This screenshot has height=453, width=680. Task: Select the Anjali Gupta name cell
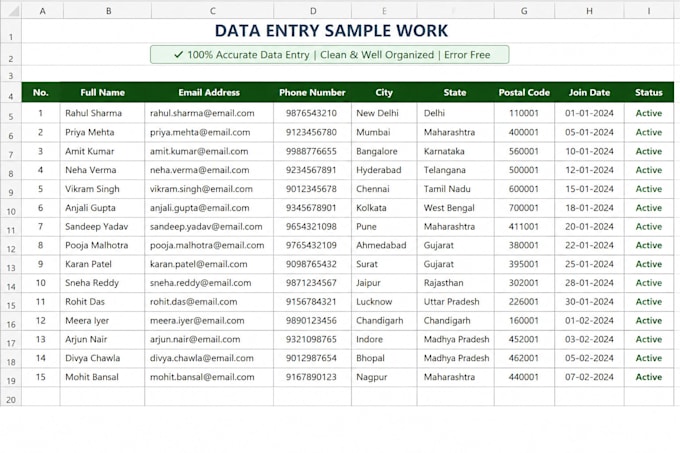pyautogui.click(x=102, y=208)
